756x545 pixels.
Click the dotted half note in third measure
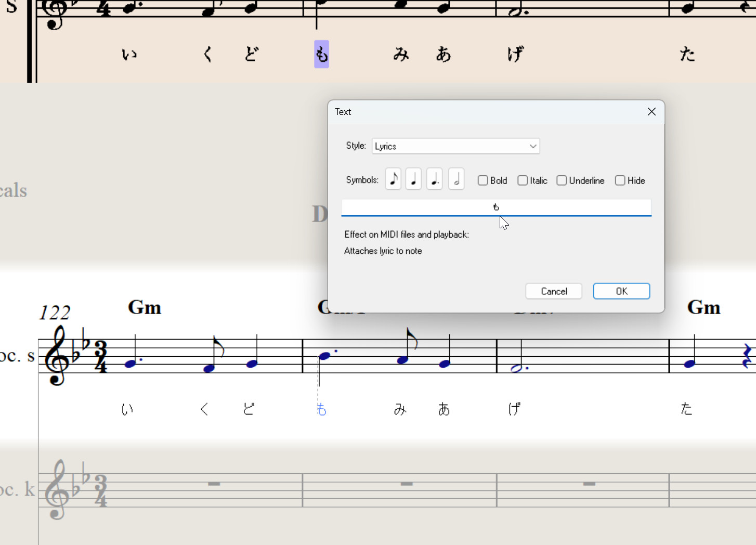pos(517,368)
